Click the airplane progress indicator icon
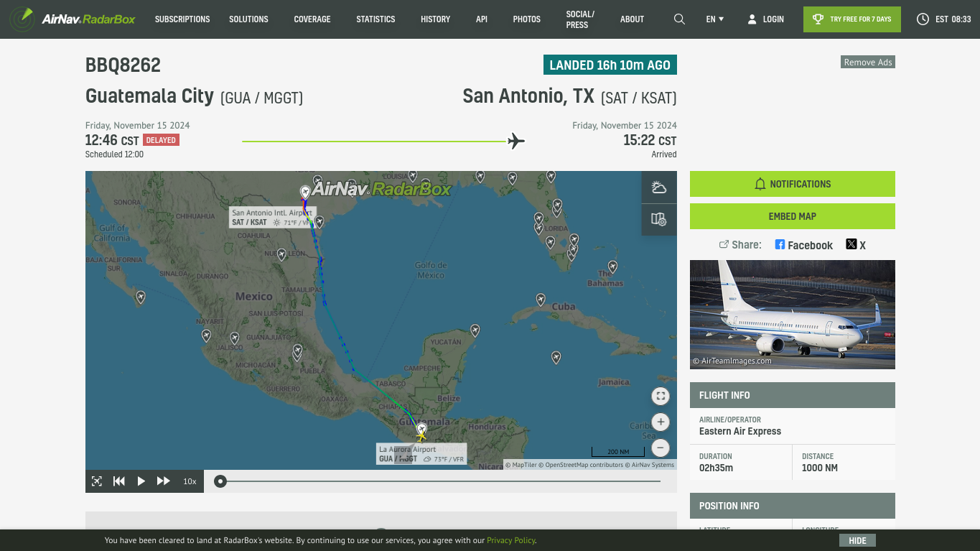This screenshot has height=551, width=980. click(516, 141)
